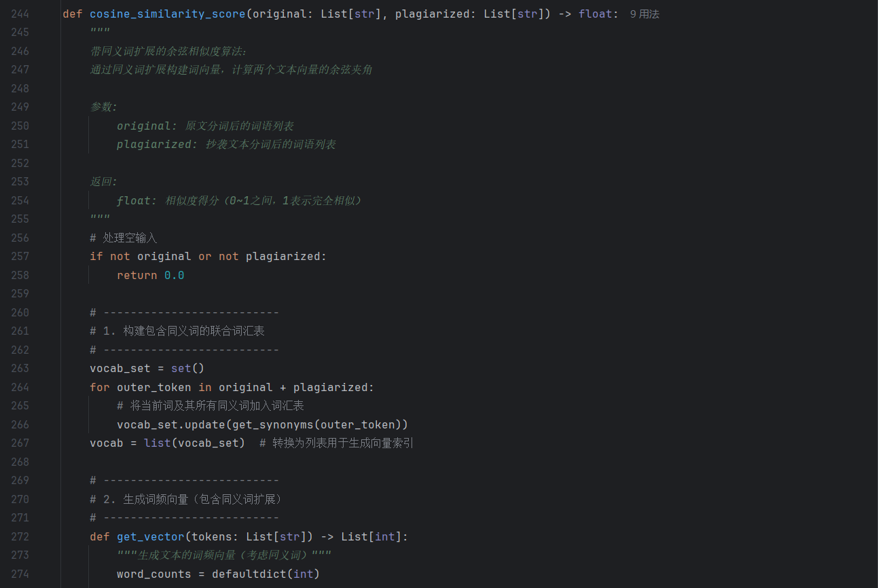This screenshot has height=588, width=878.
Task: Click the "return 0.0" statement
Action: (151, 275)
